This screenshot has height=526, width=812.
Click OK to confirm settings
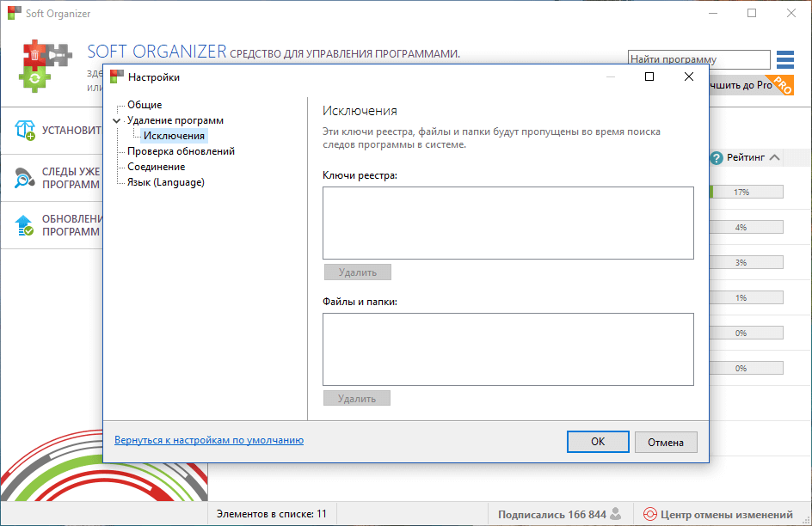pyautogui.click(x=598, y=442)
